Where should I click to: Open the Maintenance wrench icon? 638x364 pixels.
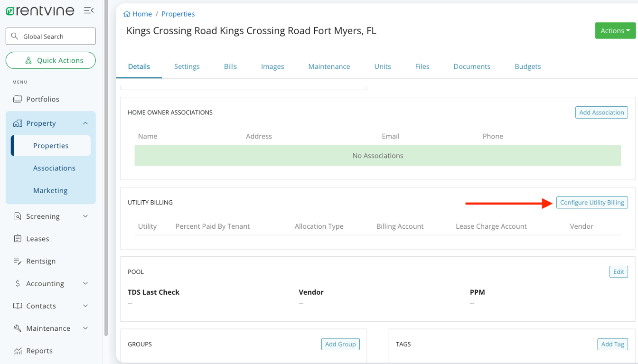point(18,328)
